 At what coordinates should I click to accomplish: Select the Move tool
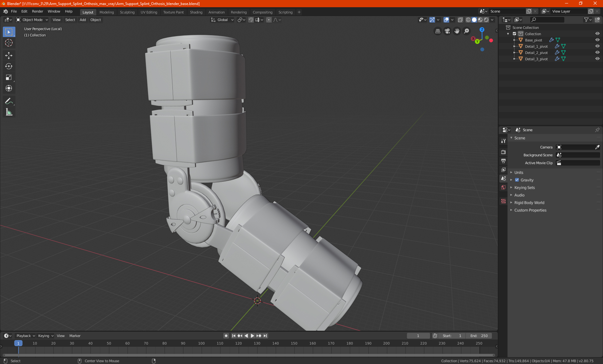pyautogui.click(x=9, y=56)
